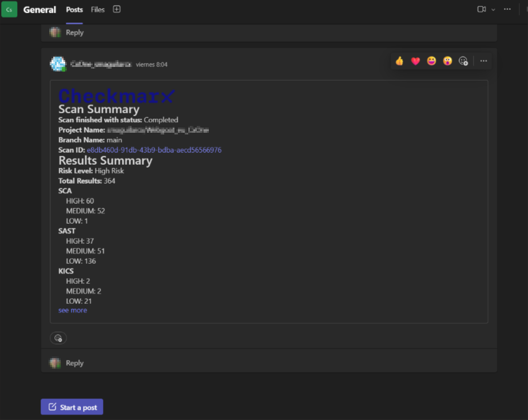The height and width of the screenshot is (420, 528).
Task: Click the Scan Summary heading
Action: (99, 109)
